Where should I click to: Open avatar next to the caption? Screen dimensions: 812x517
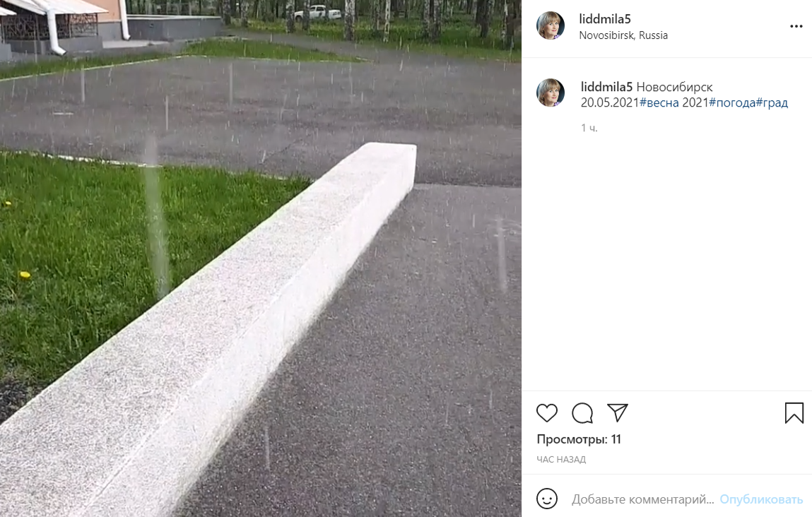551,93
